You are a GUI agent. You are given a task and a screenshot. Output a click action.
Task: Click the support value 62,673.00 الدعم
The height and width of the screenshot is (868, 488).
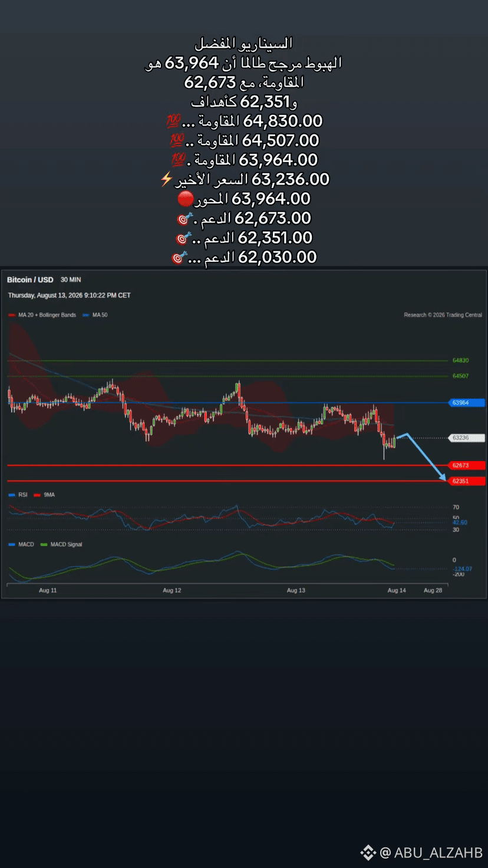[x=252, y=218]
